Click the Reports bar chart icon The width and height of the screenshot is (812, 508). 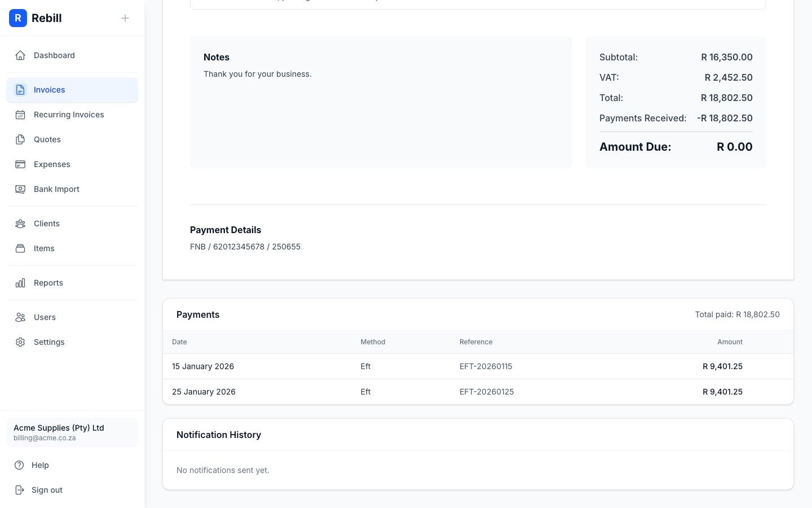coord(20,283)
